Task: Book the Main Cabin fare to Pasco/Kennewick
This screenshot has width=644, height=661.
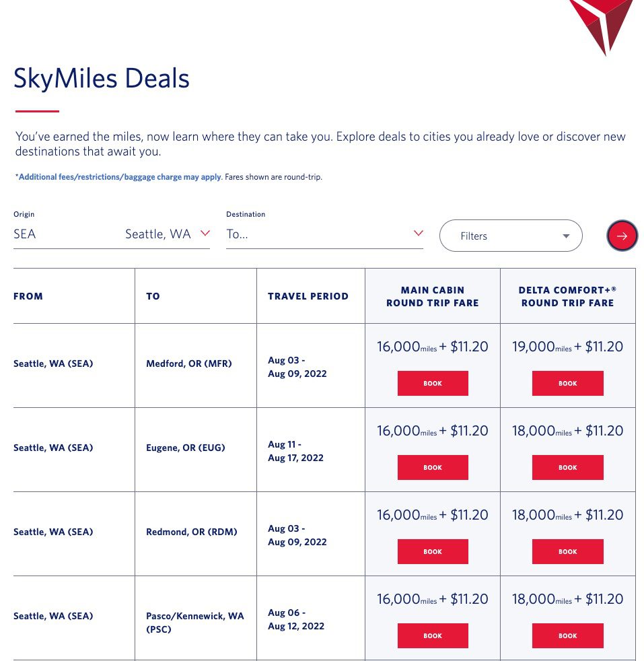Action: click(433, 635)
